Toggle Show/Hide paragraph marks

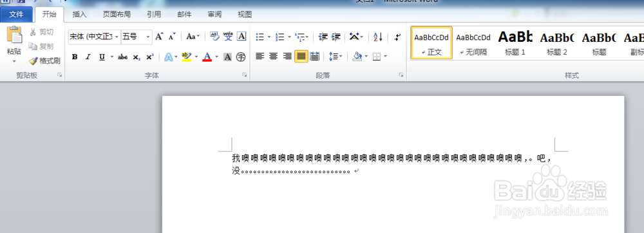(397, 37)
